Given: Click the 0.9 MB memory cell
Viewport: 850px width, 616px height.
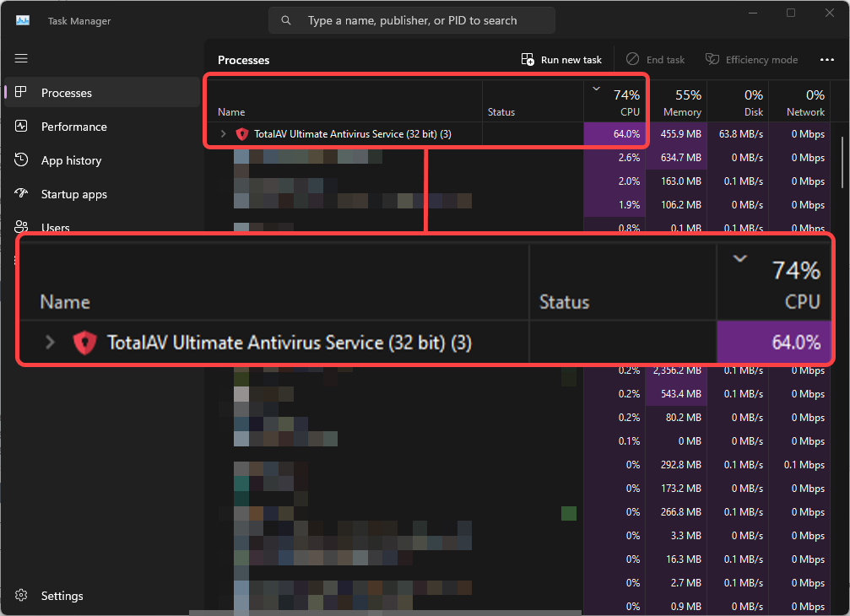Looking at the screenshot, I should point(676,606).
